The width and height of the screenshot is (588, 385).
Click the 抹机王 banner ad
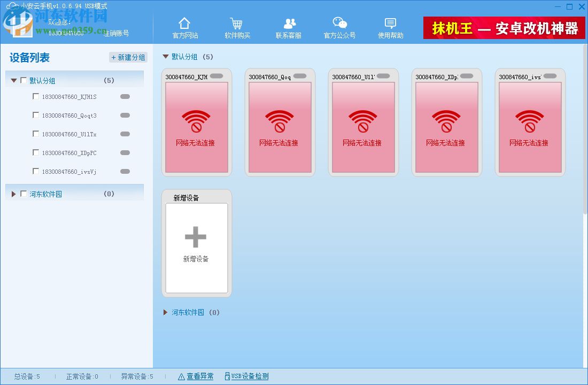[x=502, y=27]
